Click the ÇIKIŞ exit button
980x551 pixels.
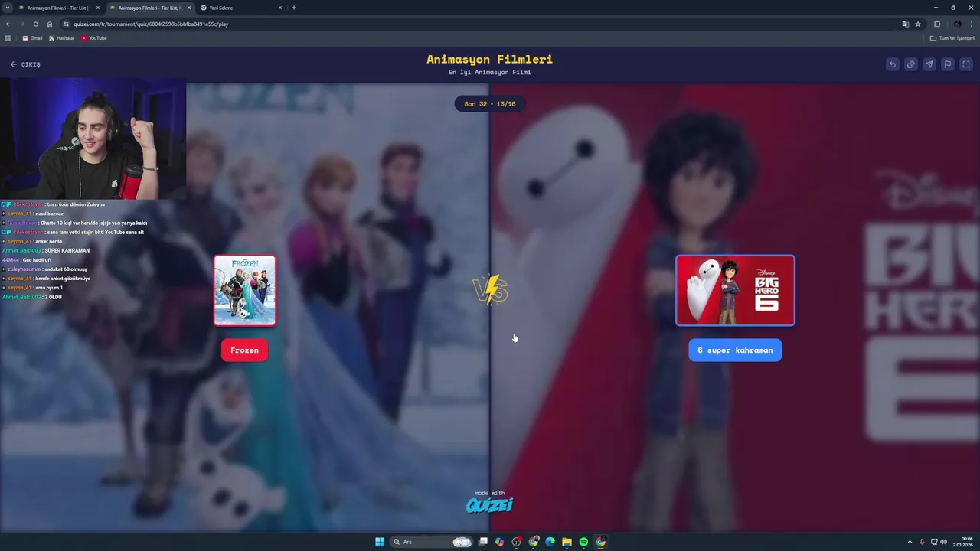pyautogui.click(x=25, y=64)
